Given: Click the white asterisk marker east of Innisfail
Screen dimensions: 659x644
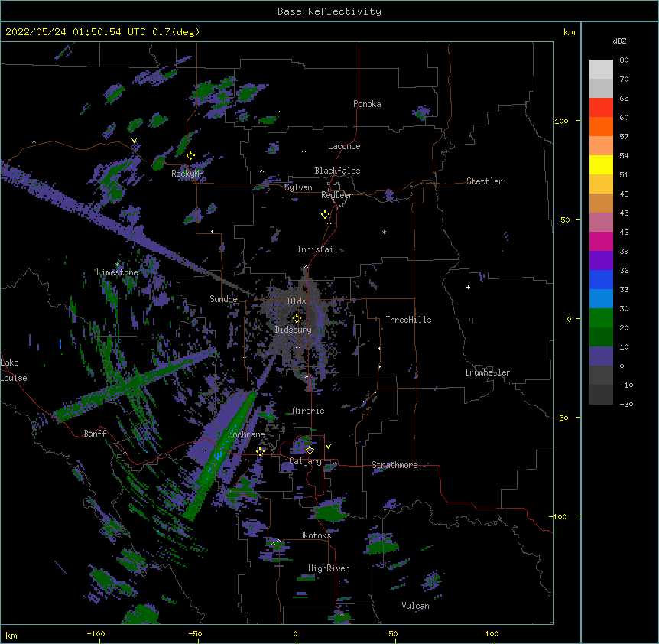Looking at the screenshot, I should click(384, 232).
